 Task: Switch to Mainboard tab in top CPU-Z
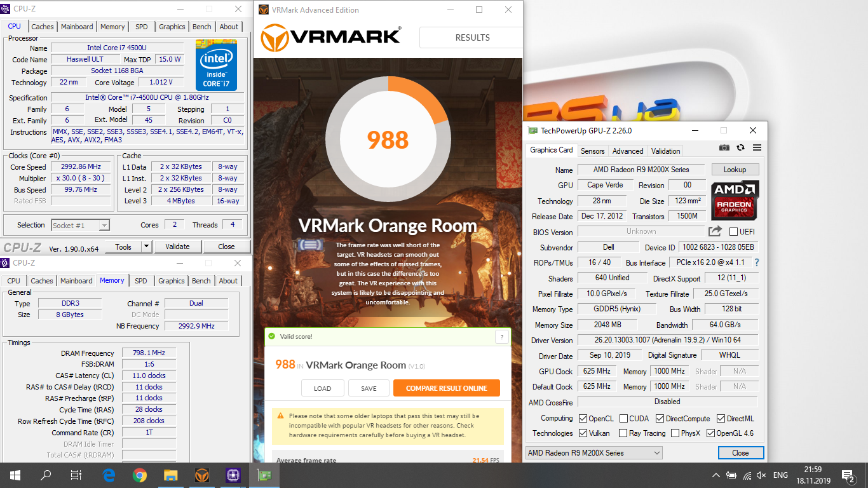pyautogui.click(x=77, y=27)
